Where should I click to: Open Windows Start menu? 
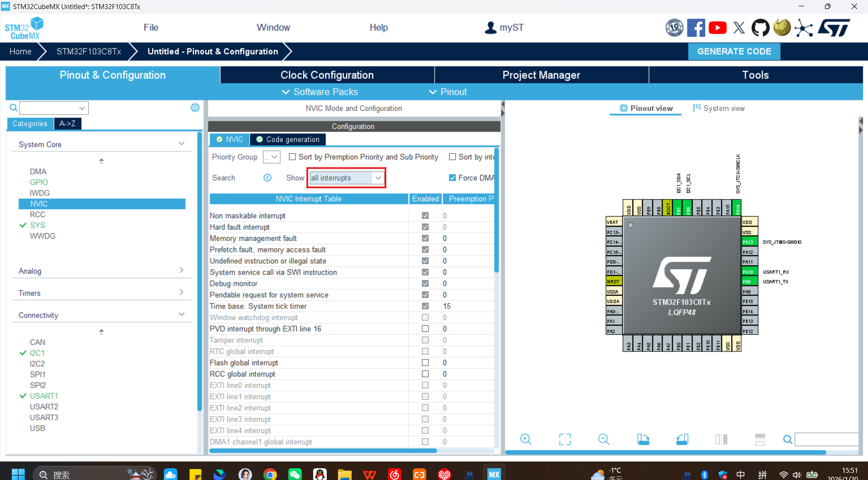18,474
